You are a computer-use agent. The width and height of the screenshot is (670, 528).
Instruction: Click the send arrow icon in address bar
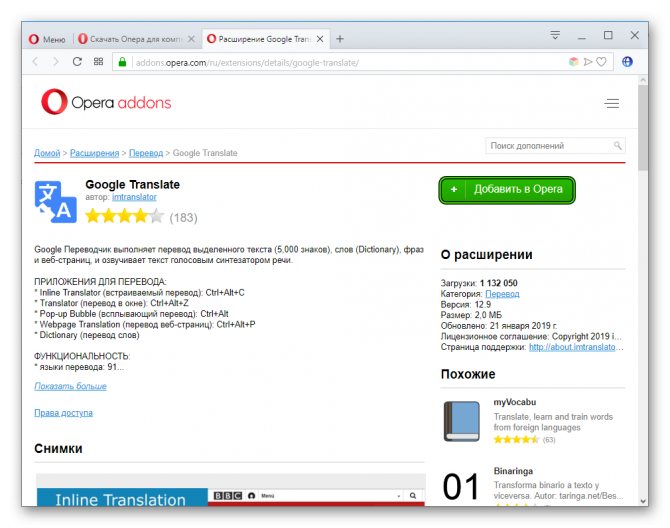pos(588,62)
